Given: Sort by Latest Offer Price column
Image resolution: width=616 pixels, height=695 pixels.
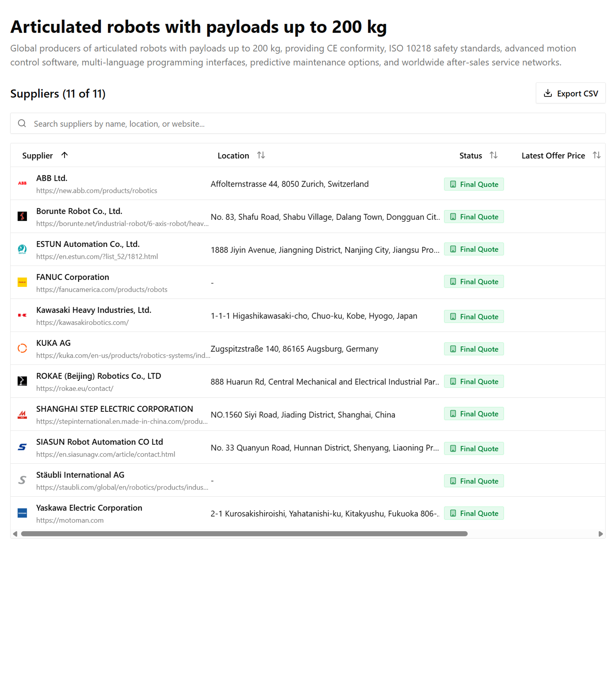Looking at the screenshot, I should click(597, 155).
